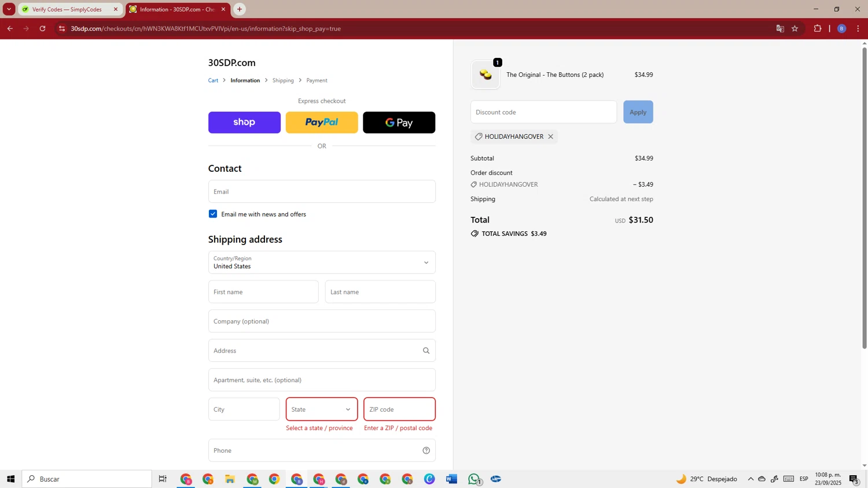Viewport: 868px width, 488px height.
Task: Click the HOLIDAYHANGOVER tag icon in chip
Action: (x=478, y=136)
